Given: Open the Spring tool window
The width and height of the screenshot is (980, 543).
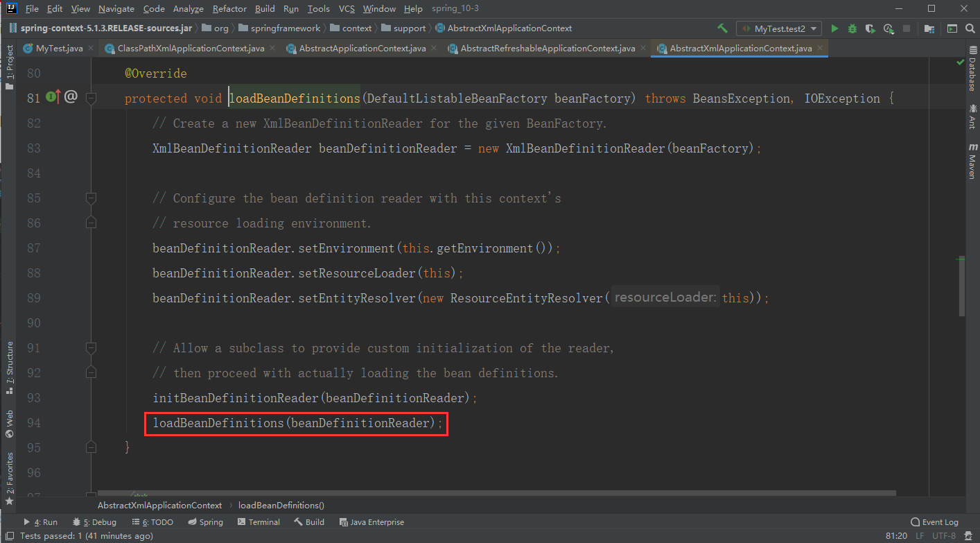Looking at the screenshot, I should 204,522.
